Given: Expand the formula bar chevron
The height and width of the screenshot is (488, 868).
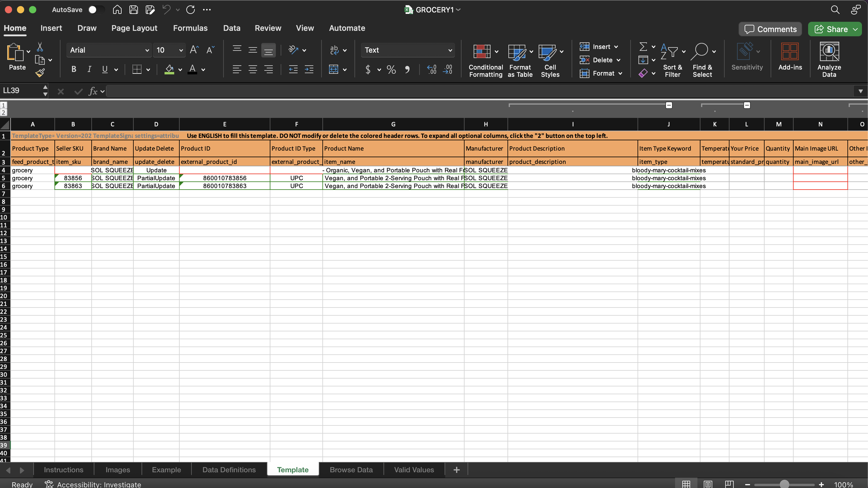Looking at the screenshot, I should point(860,91).
